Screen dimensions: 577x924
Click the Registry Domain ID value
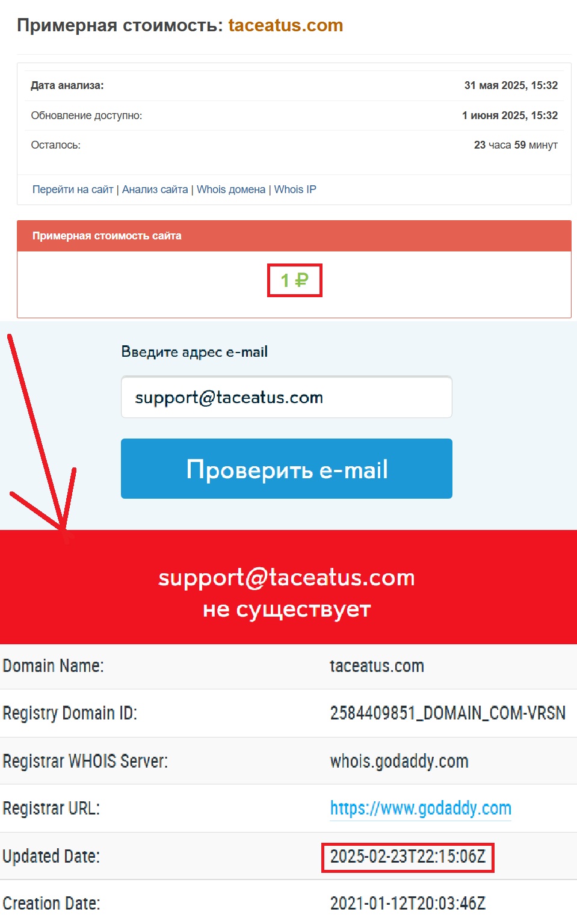tap(448, 713)
